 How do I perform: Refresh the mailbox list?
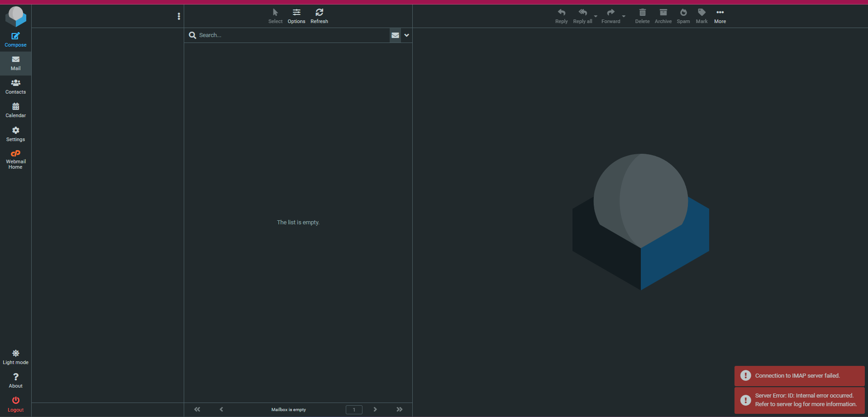(x=319, y=15)
